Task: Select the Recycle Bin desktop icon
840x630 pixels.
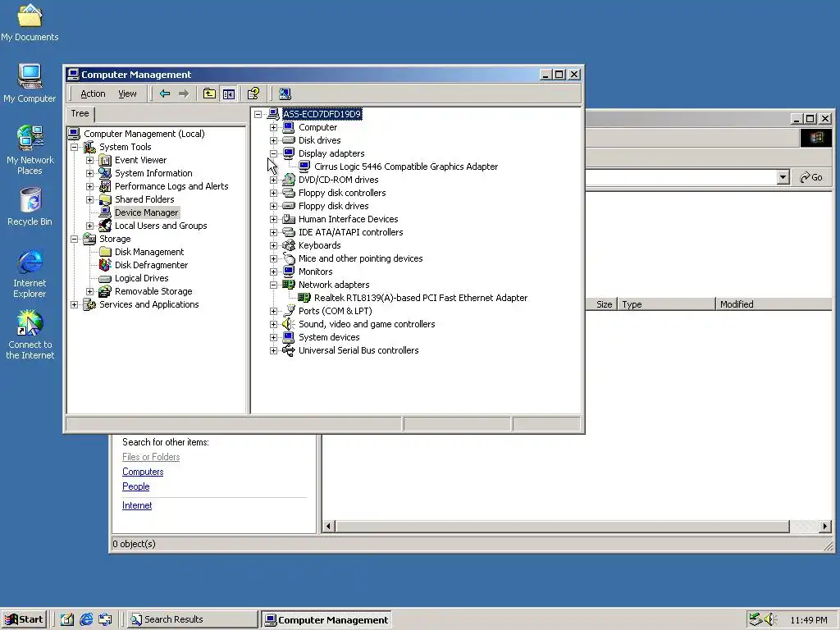Action: pos(30,207)
